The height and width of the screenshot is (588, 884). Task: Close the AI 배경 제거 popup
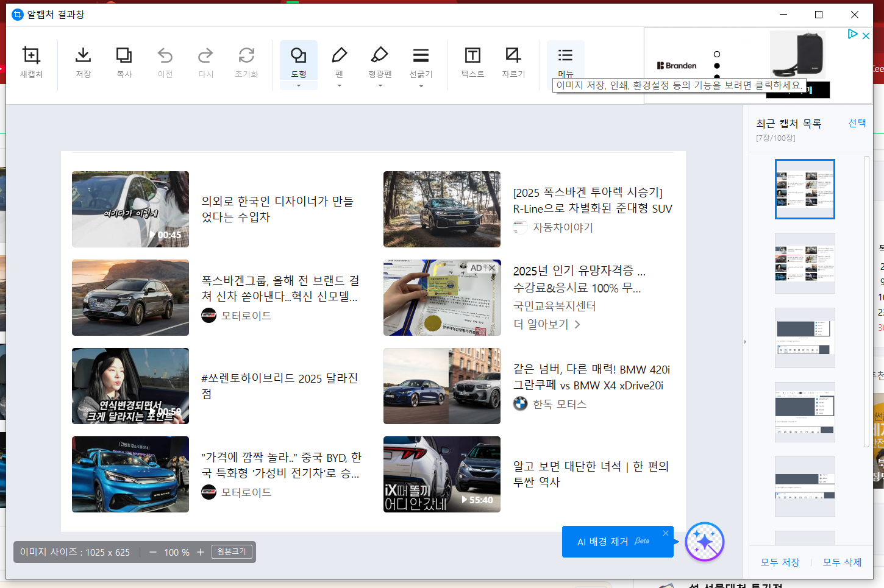point(666,533)
